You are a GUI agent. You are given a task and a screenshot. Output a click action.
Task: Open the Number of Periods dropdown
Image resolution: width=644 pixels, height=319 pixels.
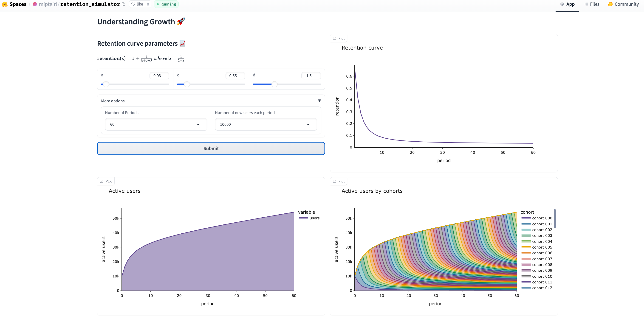156,124
